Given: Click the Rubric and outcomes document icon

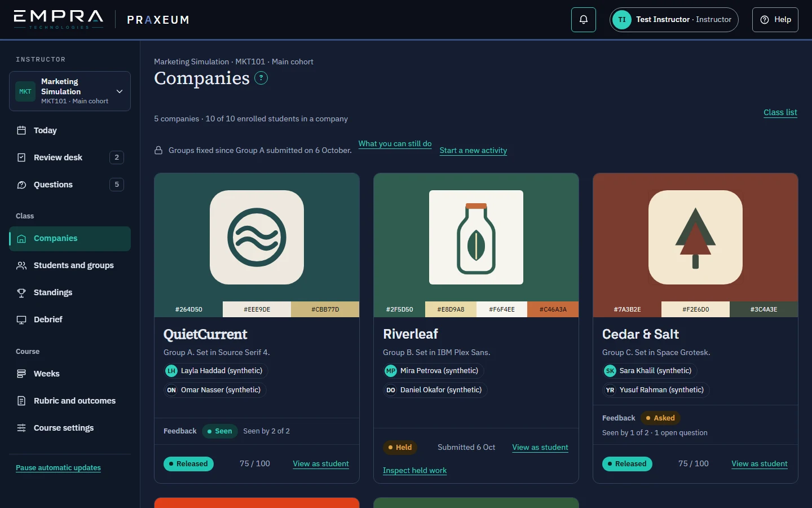Looking at the screenshot, I should (x=21, y=401).
